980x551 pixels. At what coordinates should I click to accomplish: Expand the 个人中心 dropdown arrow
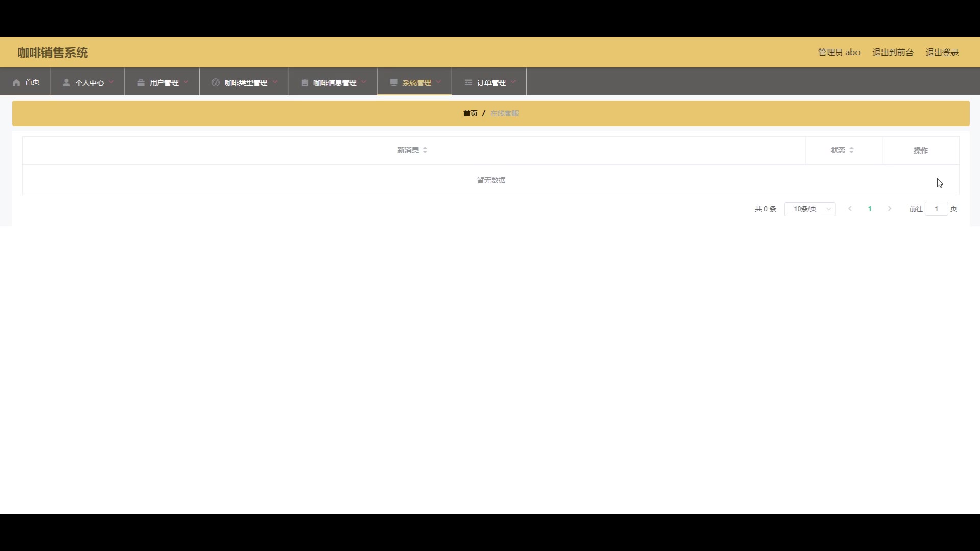(111, 82)
